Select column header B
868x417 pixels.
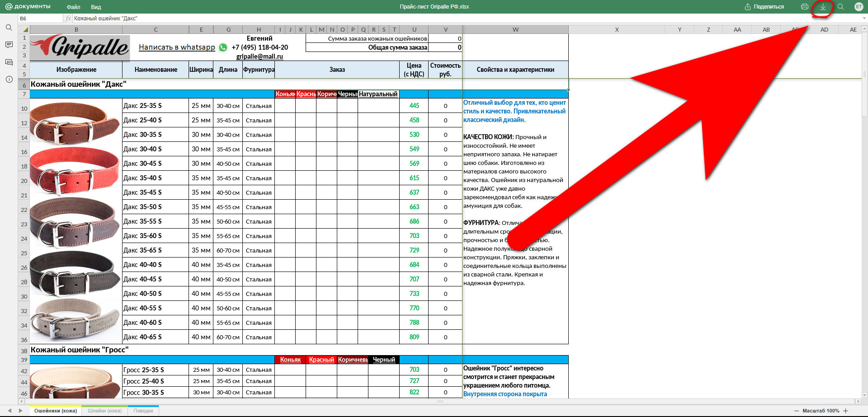pyautogui.click(x=76, y=29)
